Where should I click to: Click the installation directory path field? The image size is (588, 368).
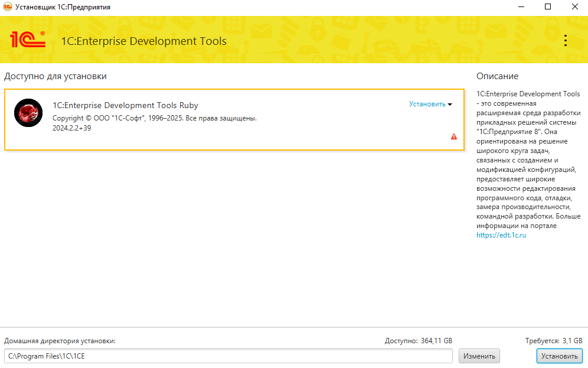pyautogui.click(x=228, y=356)
